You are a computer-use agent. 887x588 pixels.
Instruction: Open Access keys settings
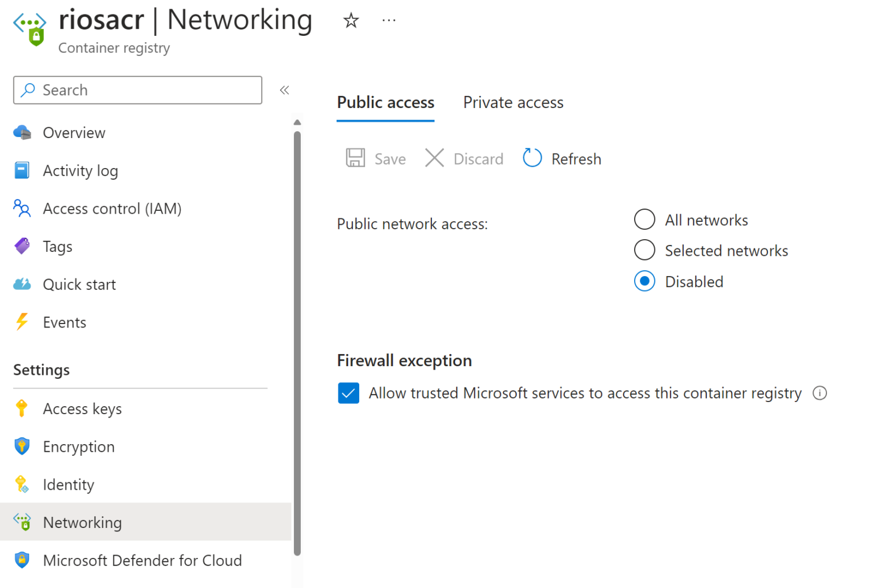(x=82, y=409)
